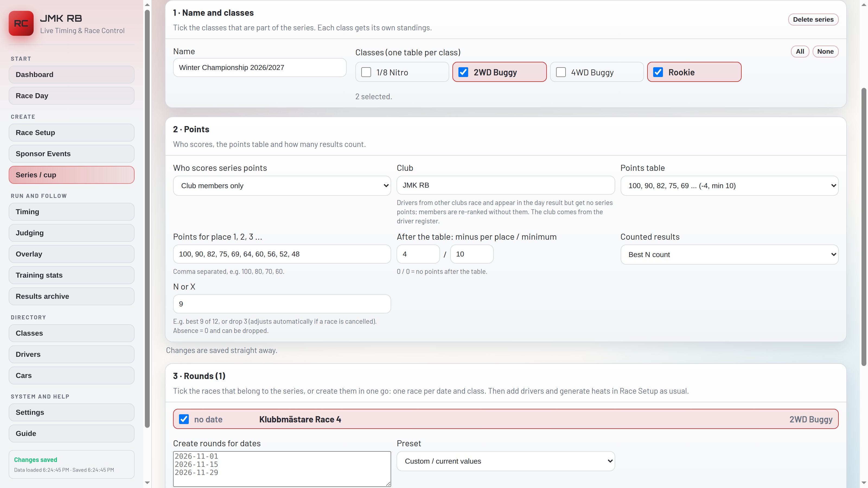The image size is (868, 488).
Task: Open Sponsor Events page
Action: [x=71, y=154]
